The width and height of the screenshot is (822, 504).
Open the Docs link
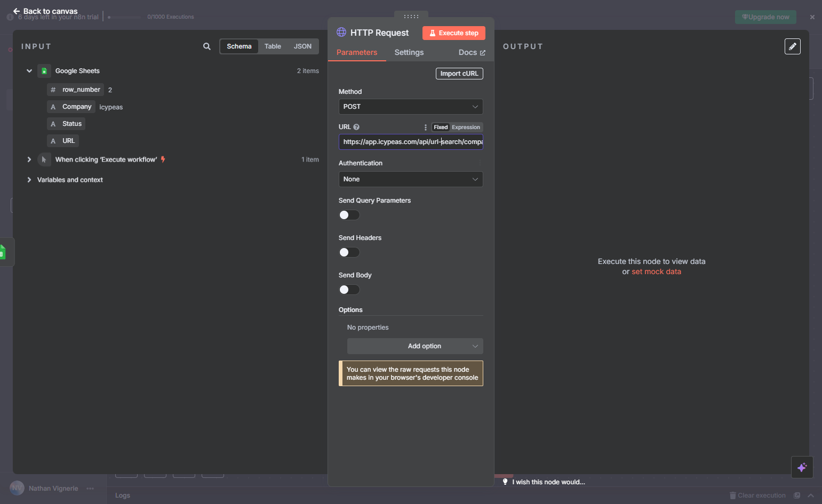coord(472,52)
